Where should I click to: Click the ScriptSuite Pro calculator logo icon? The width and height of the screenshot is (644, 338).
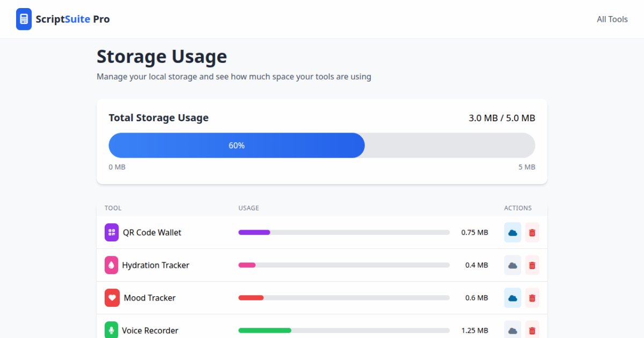[x=24, y=19]
